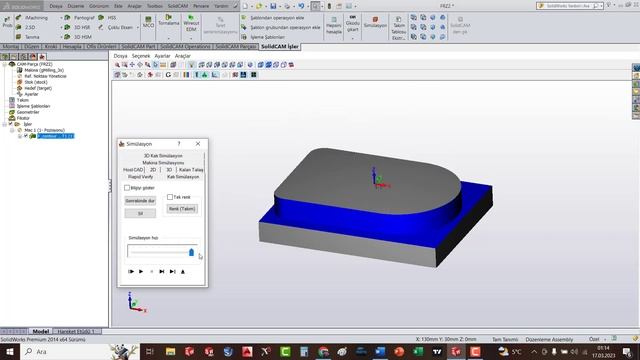Viewport: 640px width, 360px height.
Task: Click skip-to-next-operation playback control
Action: coord(173,271)
